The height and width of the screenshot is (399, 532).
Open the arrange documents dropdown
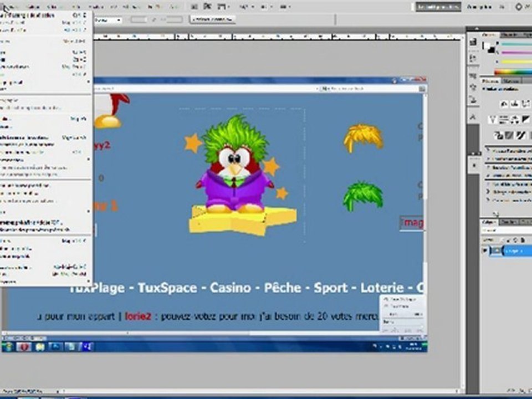(x=265, y=7)
